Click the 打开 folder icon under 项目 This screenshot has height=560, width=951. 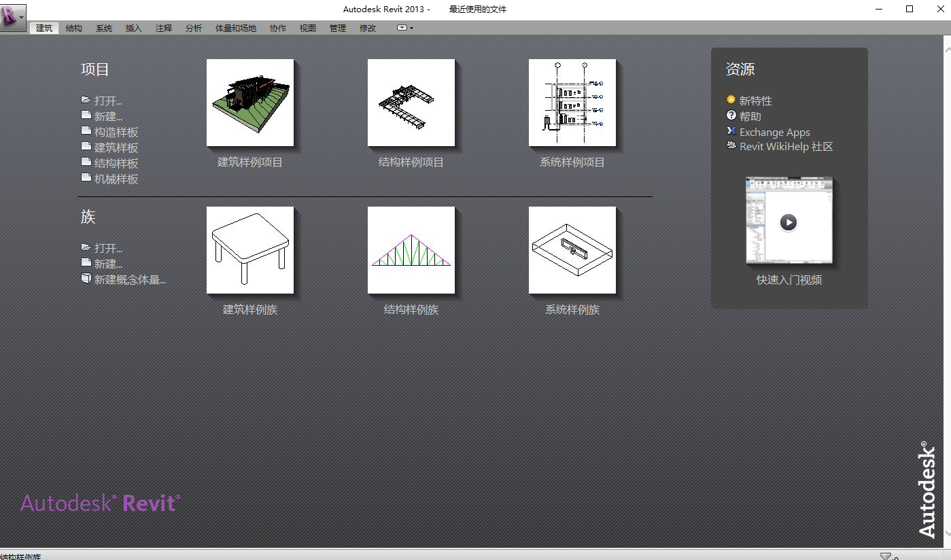pyautogui.click(x=86, y=100)
